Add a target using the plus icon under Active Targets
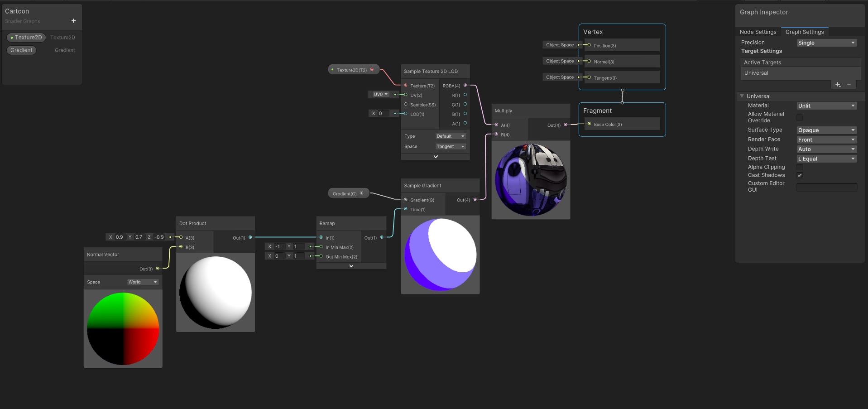Viewport: 868px width, 409px height. [x=837, y=85]
